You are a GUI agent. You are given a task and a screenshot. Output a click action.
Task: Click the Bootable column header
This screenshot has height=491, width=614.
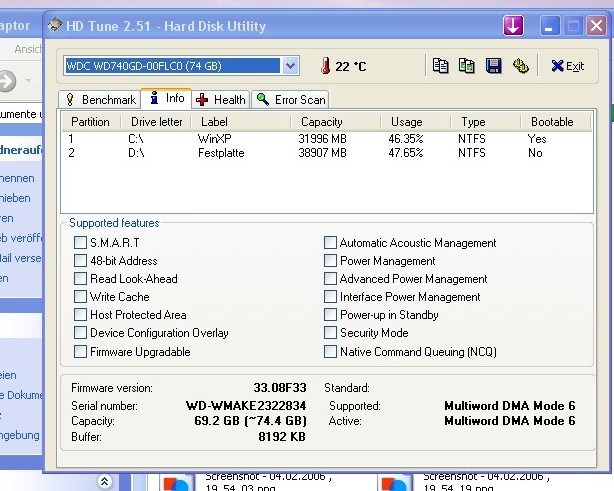pyautogui.click(x=555, y=122)
